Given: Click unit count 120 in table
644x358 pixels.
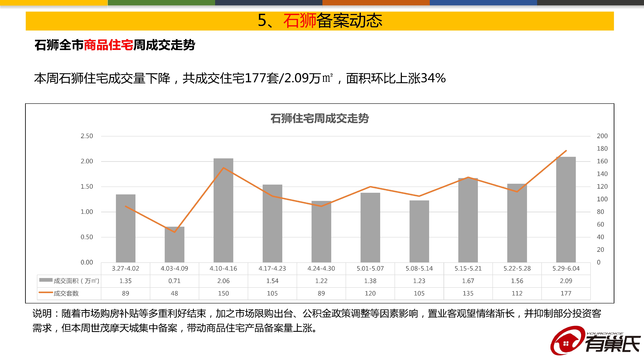Looking at the screenshot, I should 370,294.
